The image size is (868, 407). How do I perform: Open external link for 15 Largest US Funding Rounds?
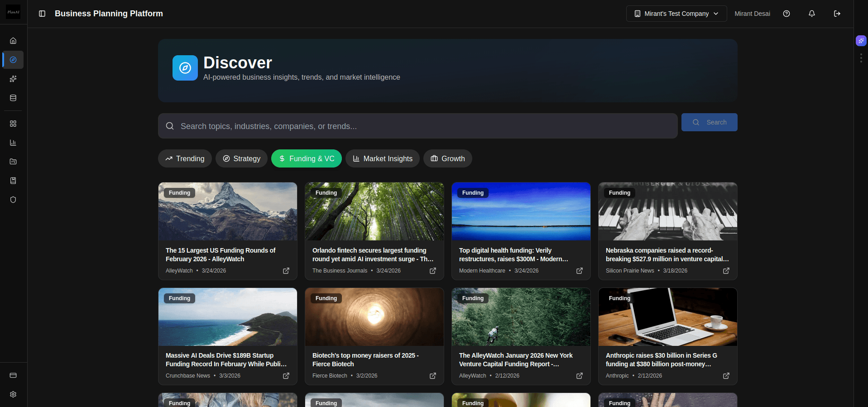[286, 271]
